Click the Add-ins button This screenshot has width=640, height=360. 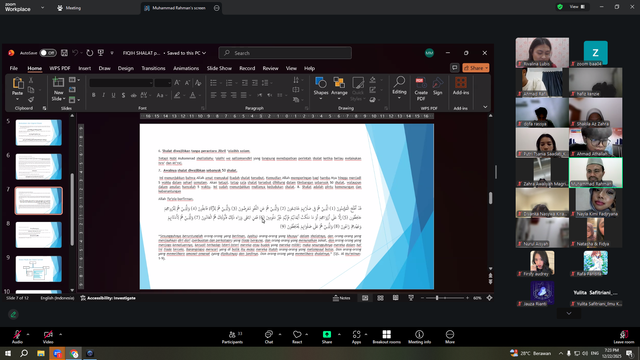click(461, 86)
